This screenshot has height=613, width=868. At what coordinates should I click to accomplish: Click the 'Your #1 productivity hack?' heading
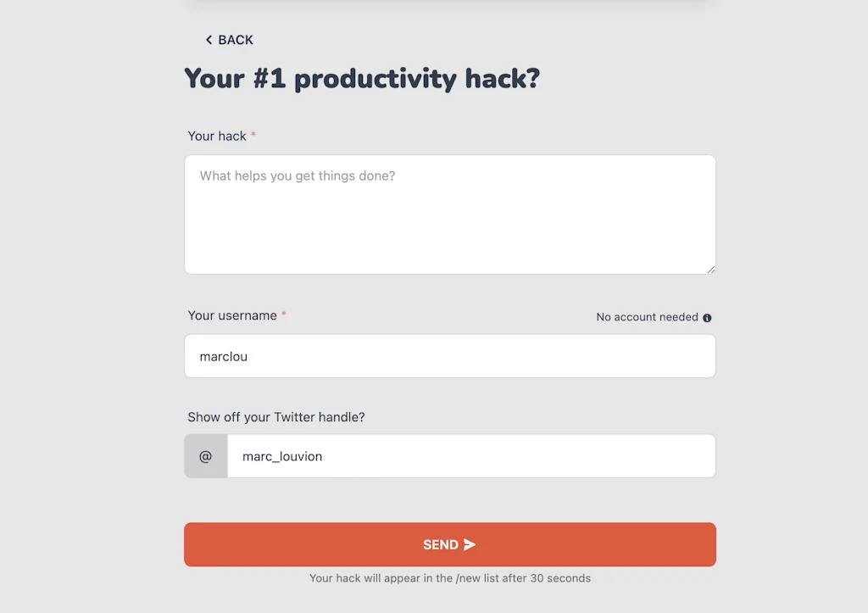[x=362, y=78]
